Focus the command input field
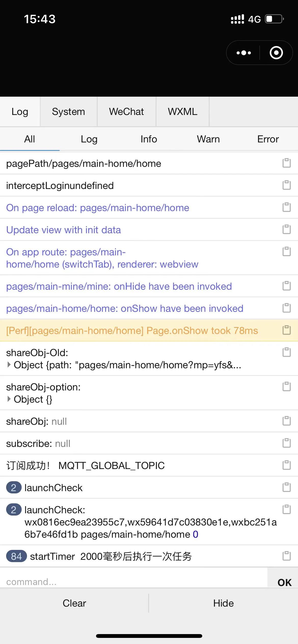The image size is (298, 644). click(x=134, y=582)
